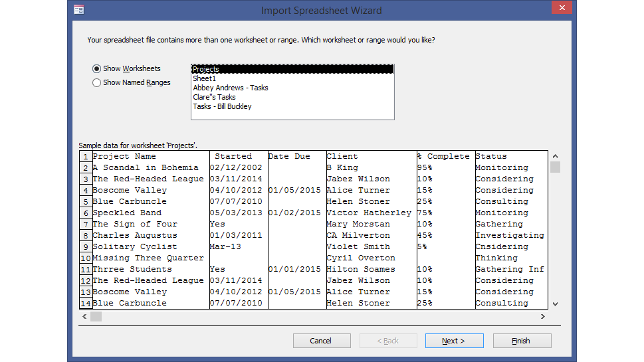Click the 'B King' client cell
Viewport: 644px width, 362px height.
(372, 167)
